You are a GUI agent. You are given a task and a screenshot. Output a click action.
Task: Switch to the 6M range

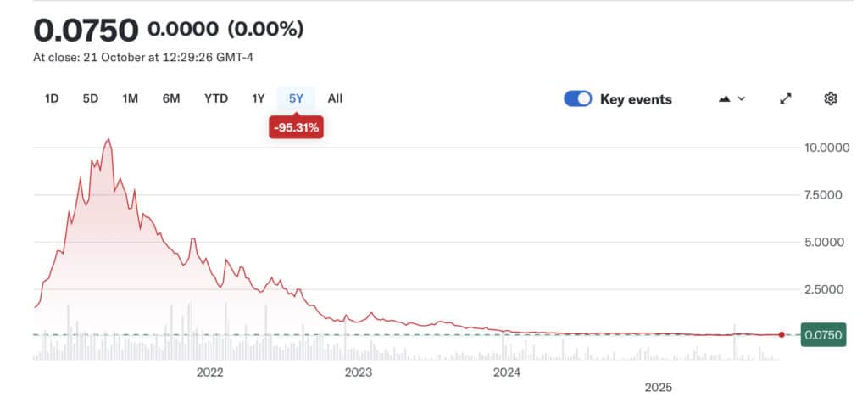tap(171, 98)
